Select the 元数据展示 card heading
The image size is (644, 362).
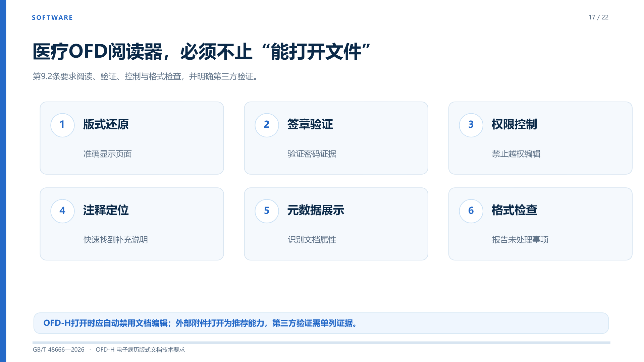(316, 210)
